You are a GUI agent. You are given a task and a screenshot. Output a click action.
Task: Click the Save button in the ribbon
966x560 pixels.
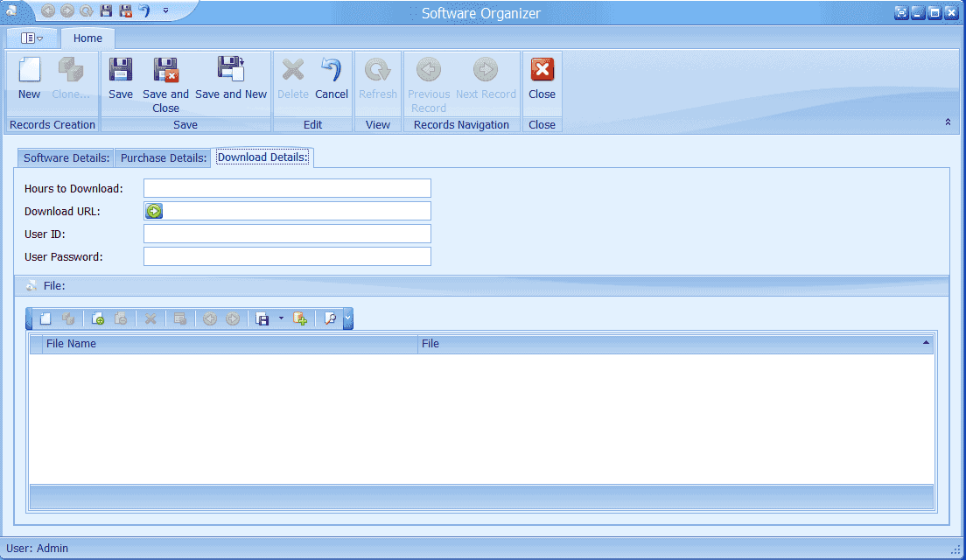[121, 79]
